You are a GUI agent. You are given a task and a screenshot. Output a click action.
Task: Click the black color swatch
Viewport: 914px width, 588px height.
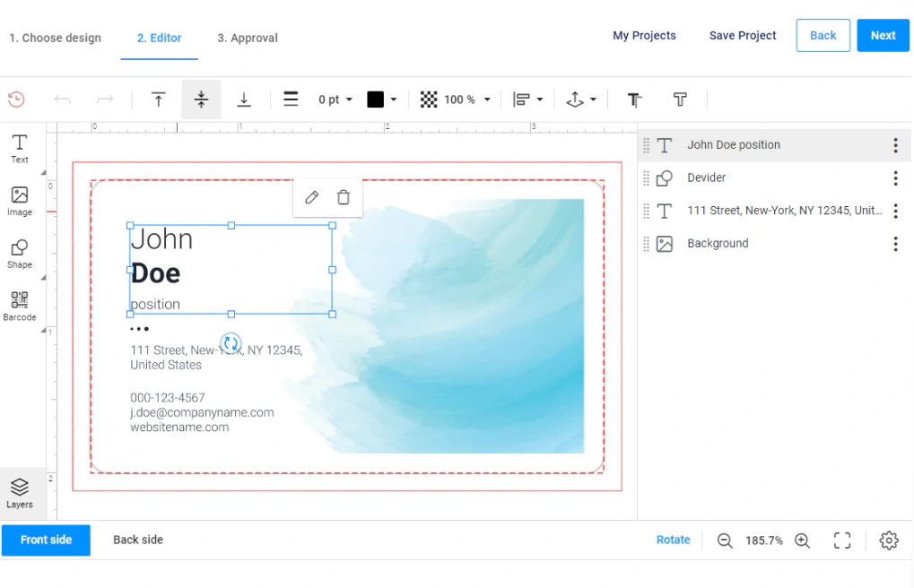click(376, 99)
